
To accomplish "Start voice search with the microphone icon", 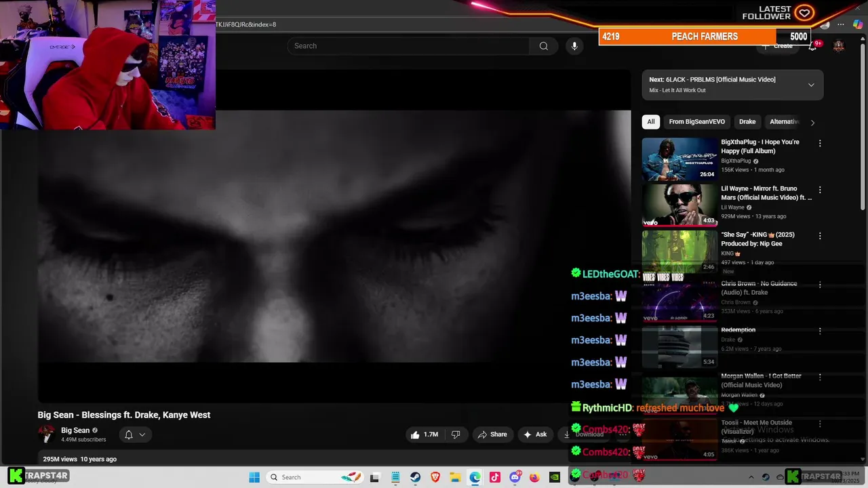I will pyautogui.click(x=574, y=46).
